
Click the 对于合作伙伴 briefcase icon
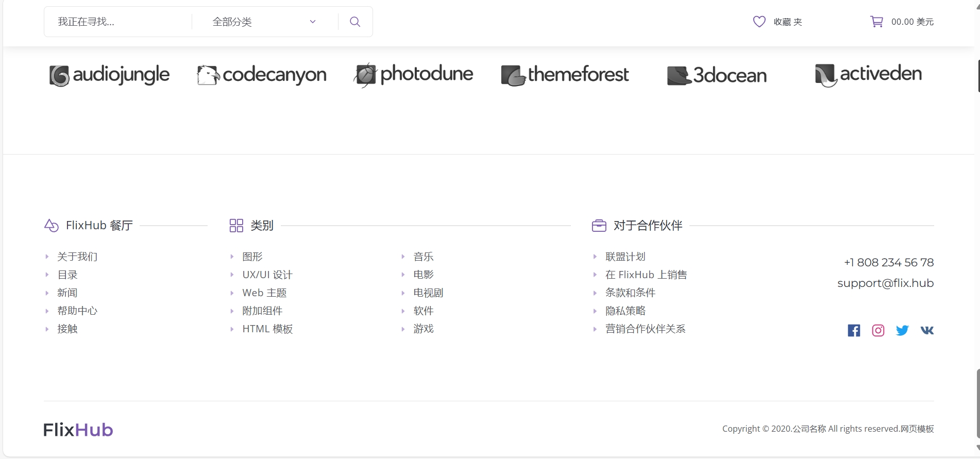coord(599,226)
